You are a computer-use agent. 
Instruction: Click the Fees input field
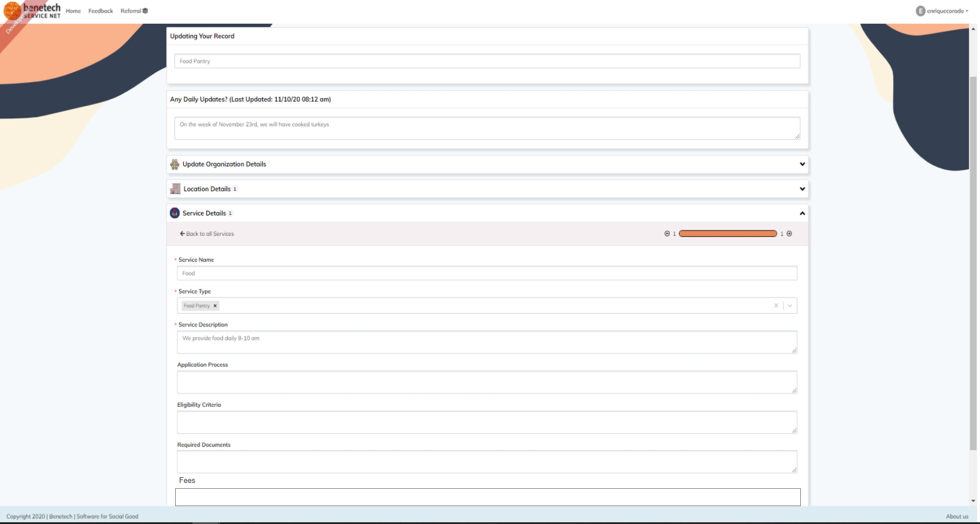488,497
